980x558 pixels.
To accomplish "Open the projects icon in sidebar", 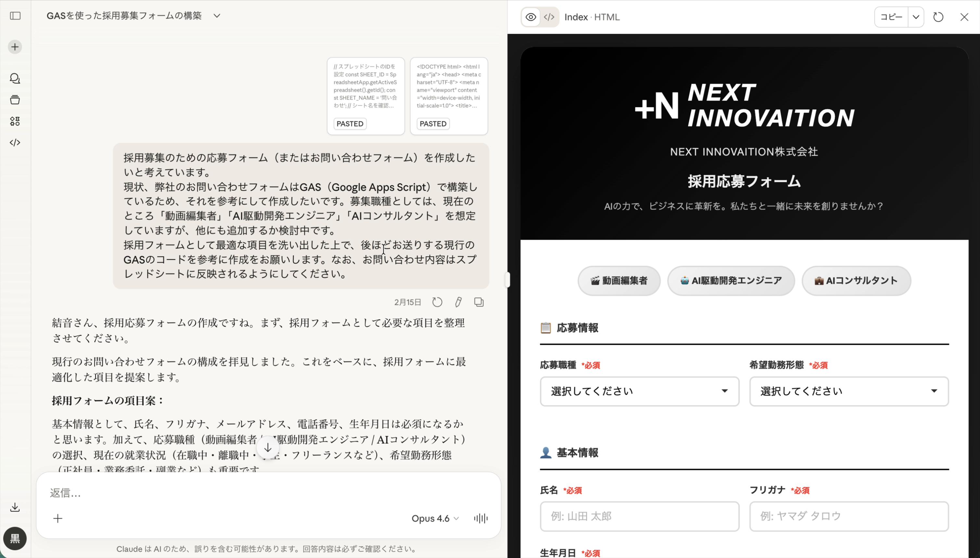I will pos(15,100).
